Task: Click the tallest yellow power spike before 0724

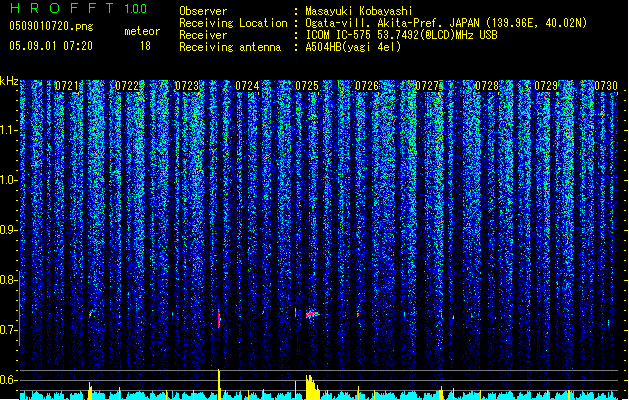Action: point(219,384)
